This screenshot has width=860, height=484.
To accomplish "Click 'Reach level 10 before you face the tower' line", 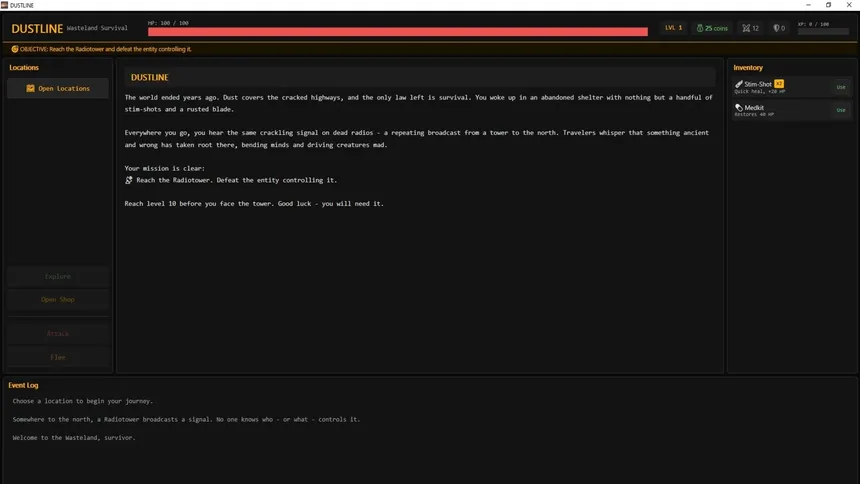I will coord(254,204).
